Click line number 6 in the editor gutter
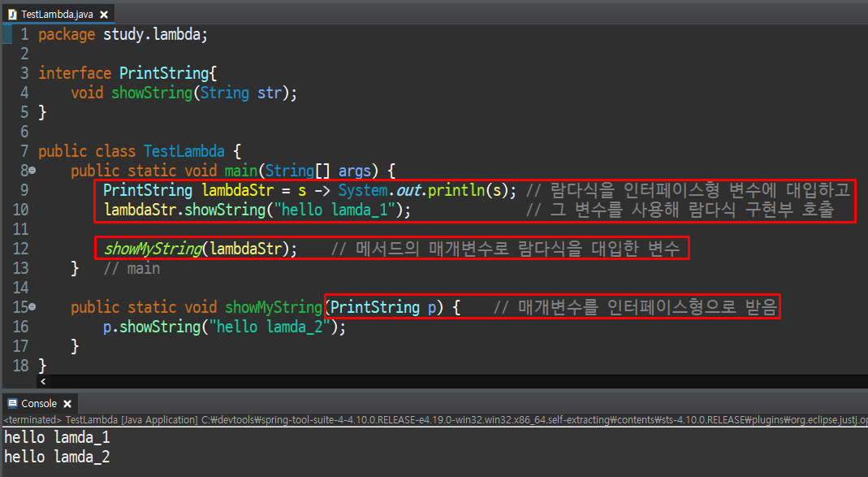This screenshot has height=477, width=868. (x=24, y=132)
